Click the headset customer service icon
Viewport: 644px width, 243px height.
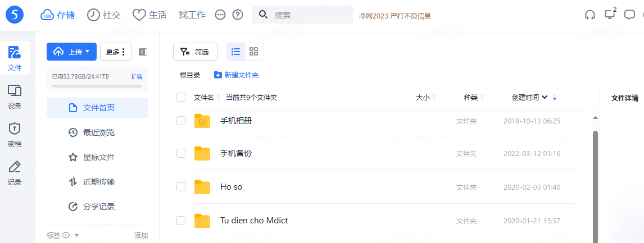589,15
